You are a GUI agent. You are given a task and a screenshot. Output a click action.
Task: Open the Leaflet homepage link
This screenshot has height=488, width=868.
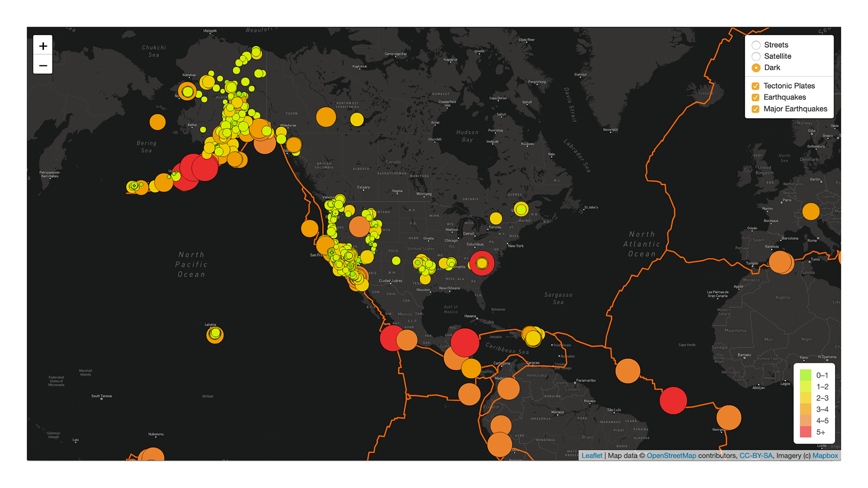click(592, 455)
